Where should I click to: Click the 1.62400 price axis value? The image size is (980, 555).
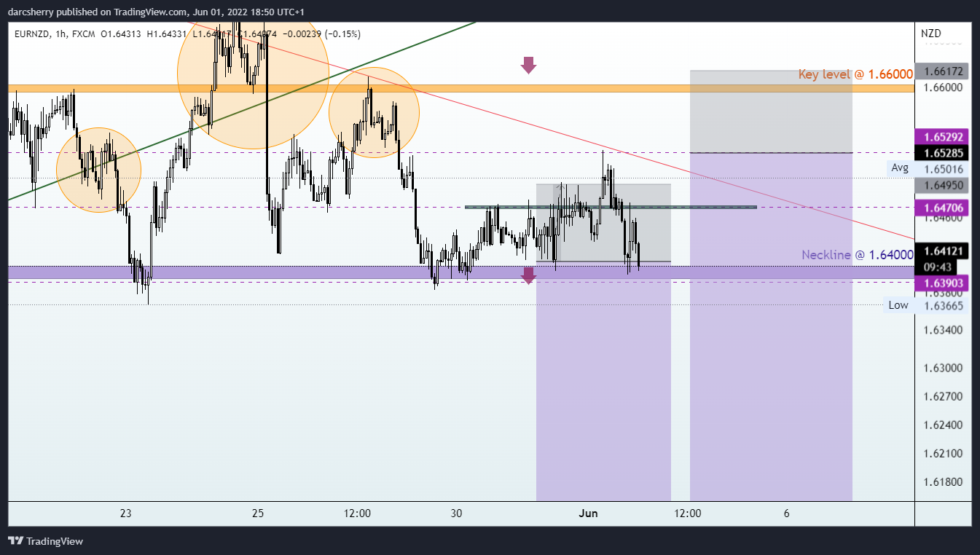point(944,425)
